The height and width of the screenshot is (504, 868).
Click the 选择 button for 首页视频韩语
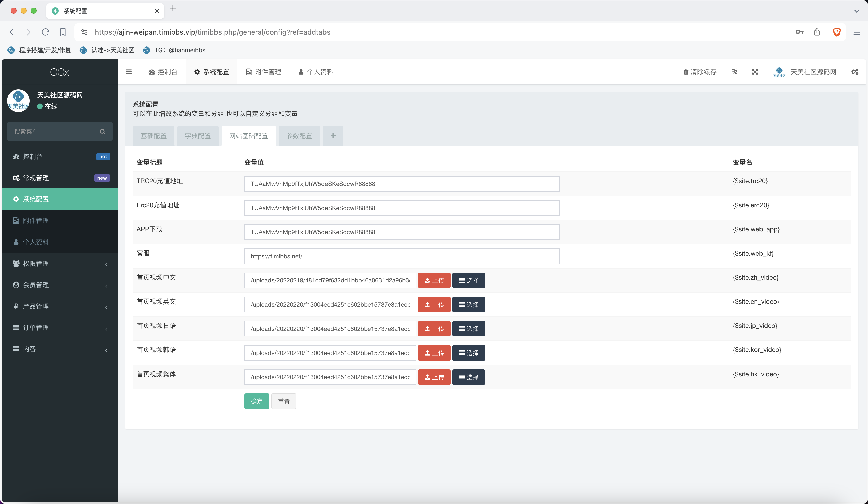coord(468,353)
